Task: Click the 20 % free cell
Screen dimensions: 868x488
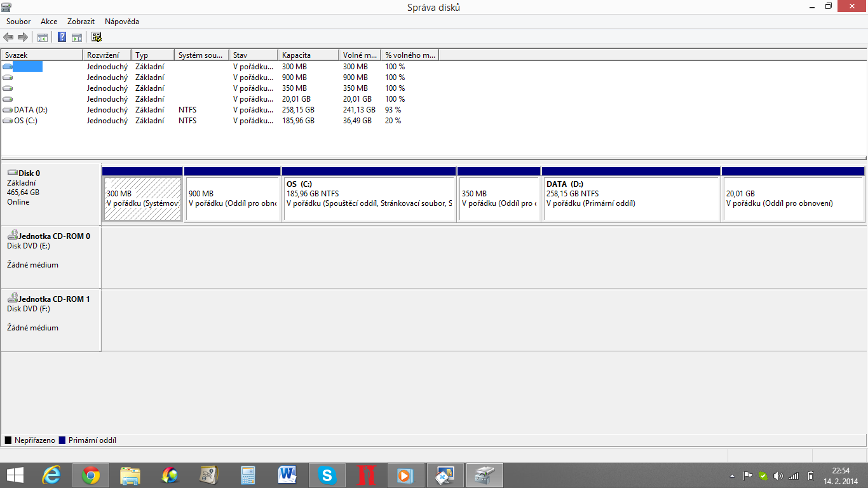Action: 393,121
